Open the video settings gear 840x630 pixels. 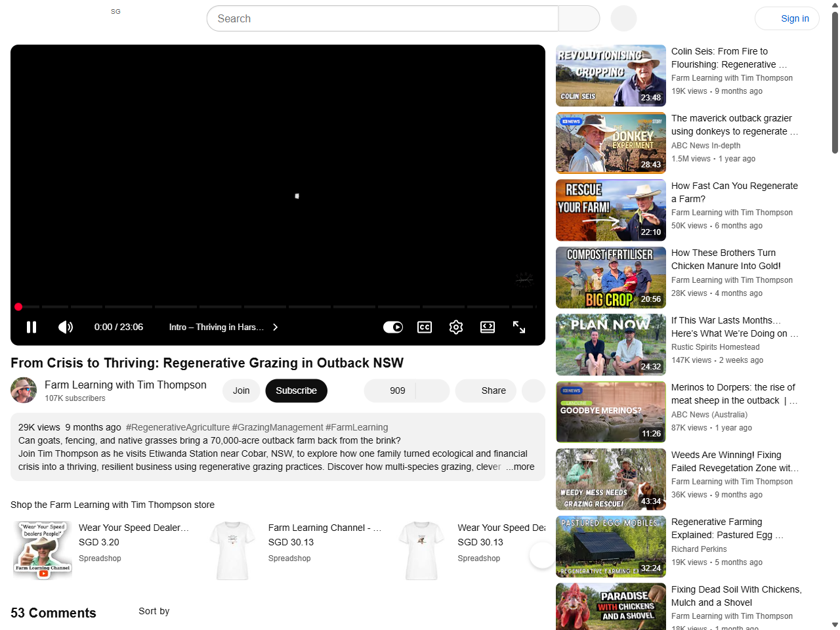456,327
